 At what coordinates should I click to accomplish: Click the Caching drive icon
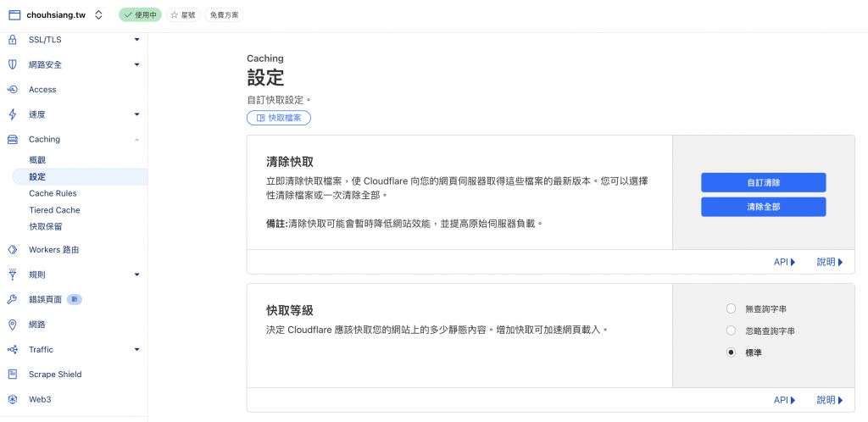[x=13, y=139]
